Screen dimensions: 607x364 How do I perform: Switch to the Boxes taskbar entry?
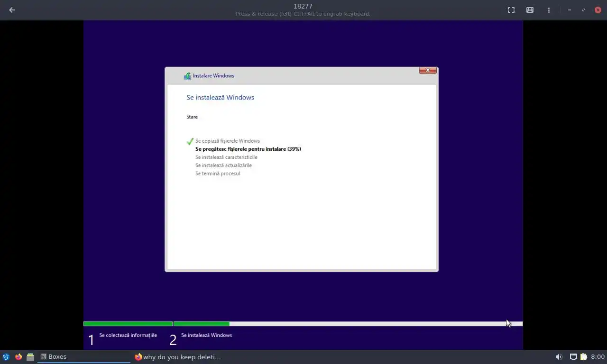[x=83, y=357]
